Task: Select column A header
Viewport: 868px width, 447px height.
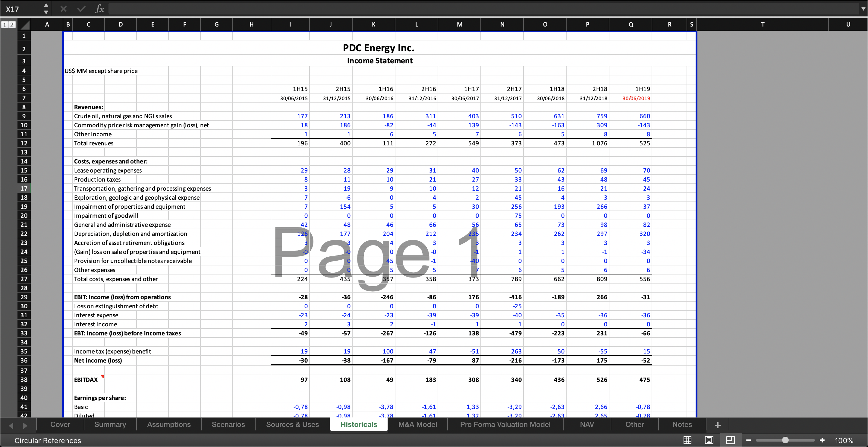Action: point(47,25)
